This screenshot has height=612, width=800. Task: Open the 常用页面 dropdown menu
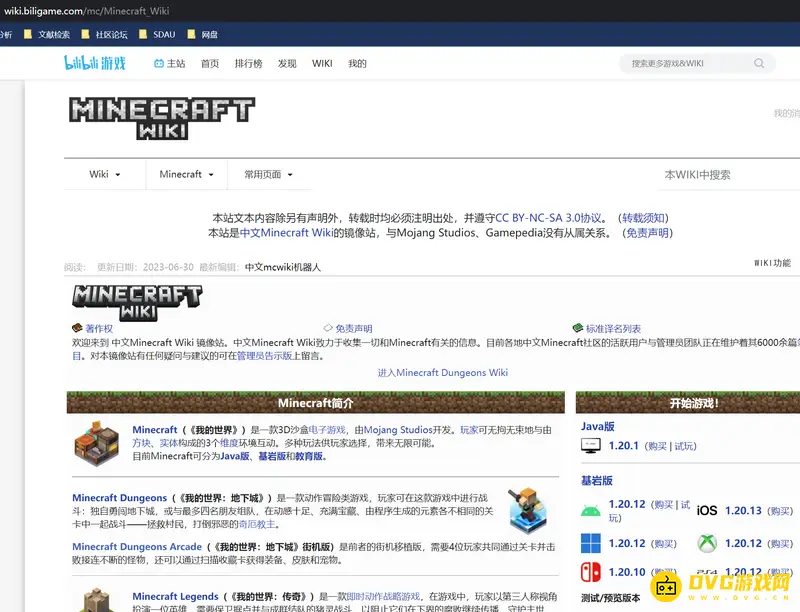point(268,174)
